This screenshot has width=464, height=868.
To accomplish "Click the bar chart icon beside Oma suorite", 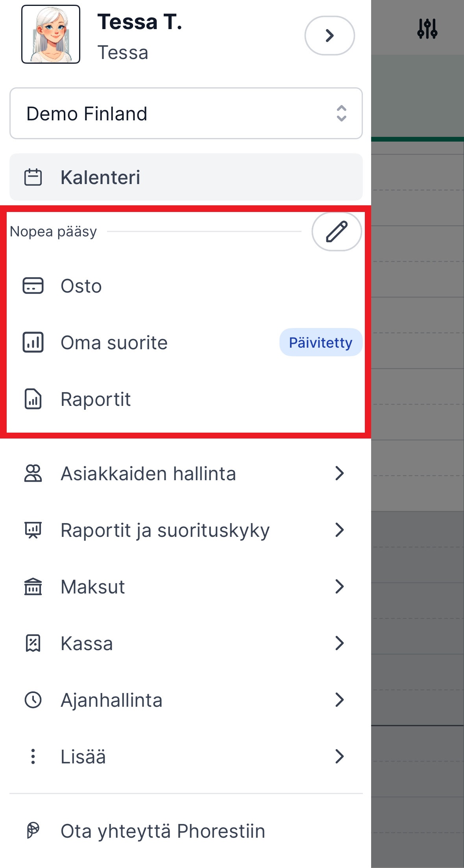I will pyautogui.click(x=33, y=342).
